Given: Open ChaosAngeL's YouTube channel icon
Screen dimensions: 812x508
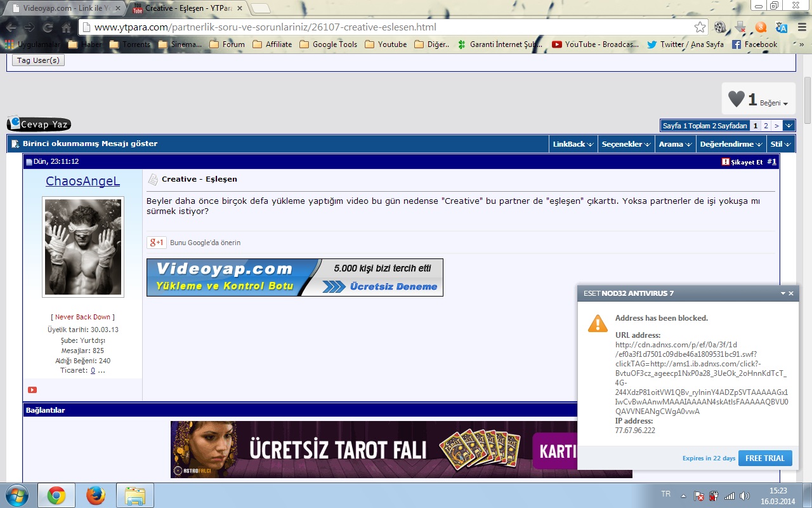Looking at the screenshot, I should (x=32, y=390).
